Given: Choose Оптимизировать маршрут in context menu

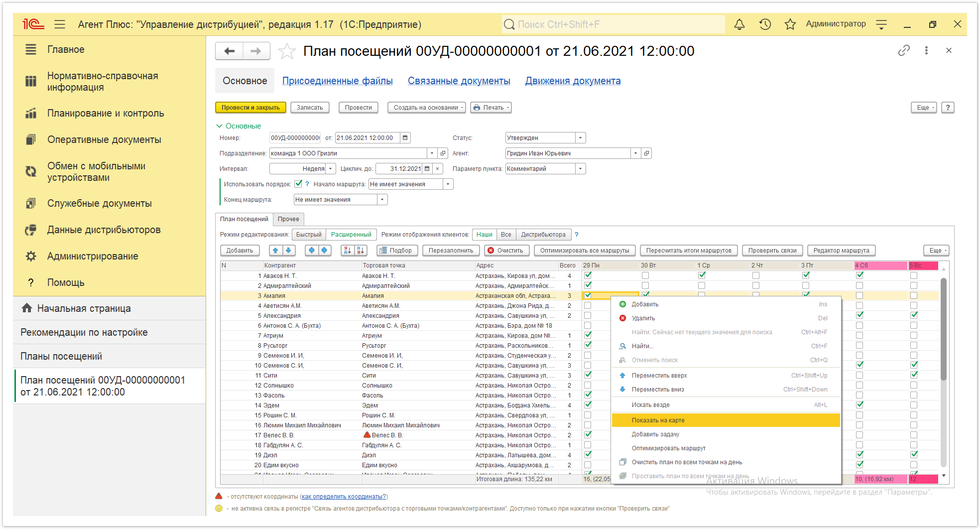Looking at the screenshot, I should click(726, 448).
